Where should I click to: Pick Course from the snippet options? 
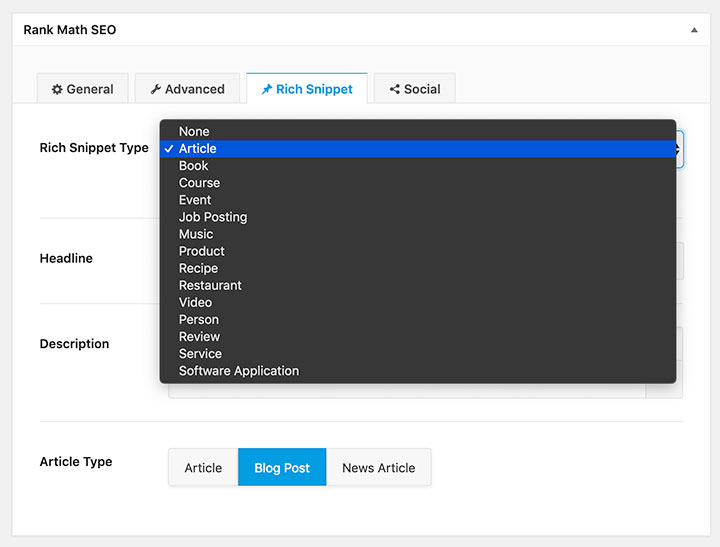tap(199, 183)
